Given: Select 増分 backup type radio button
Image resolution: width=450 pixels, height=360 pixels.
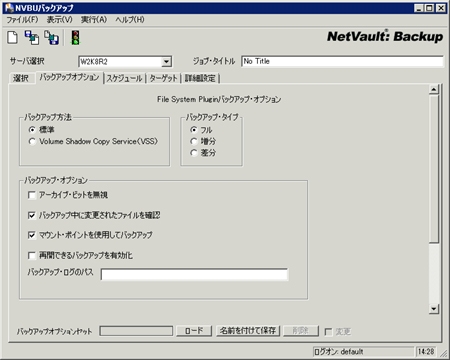Looking at the screenshot, I should (x=194, y=141).
